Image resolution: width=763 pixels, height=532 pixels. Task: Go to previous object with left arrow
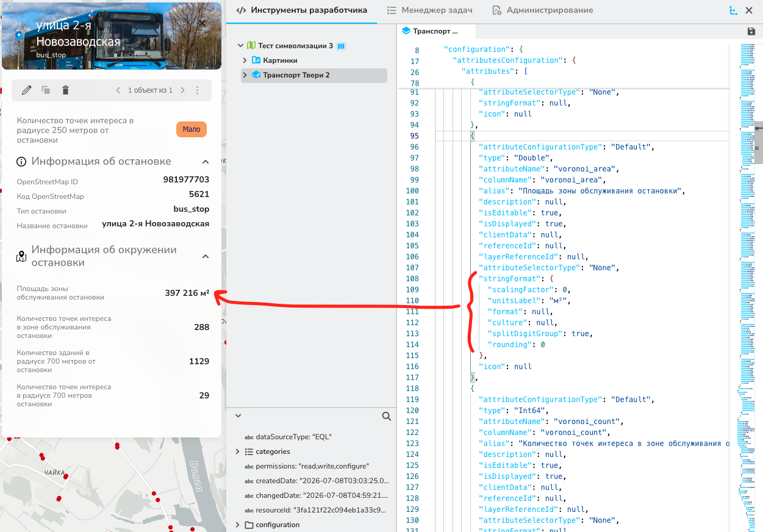118,90
